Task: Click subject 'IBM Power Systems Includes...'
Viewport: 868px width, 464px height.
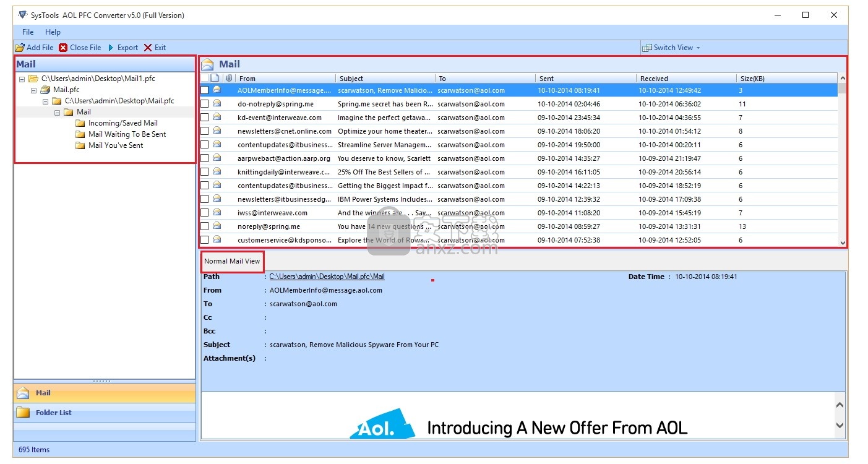Action: pyautogui.click(x=385, y=199)
